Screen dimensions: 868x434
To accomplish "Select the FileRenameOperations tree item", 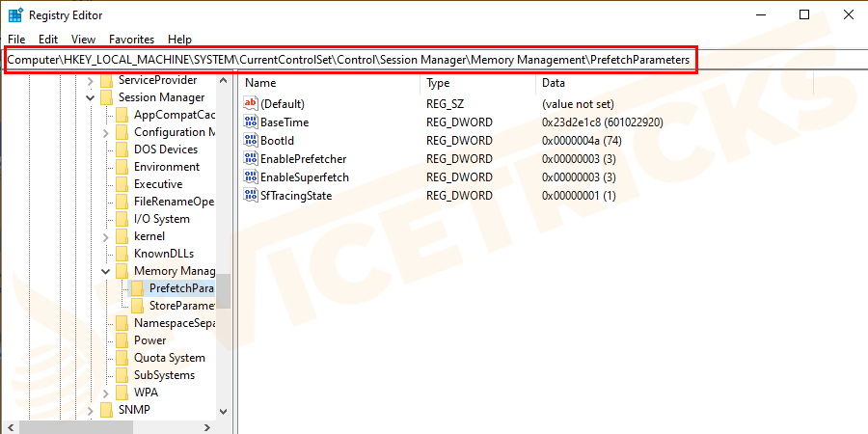I will 174,202.
